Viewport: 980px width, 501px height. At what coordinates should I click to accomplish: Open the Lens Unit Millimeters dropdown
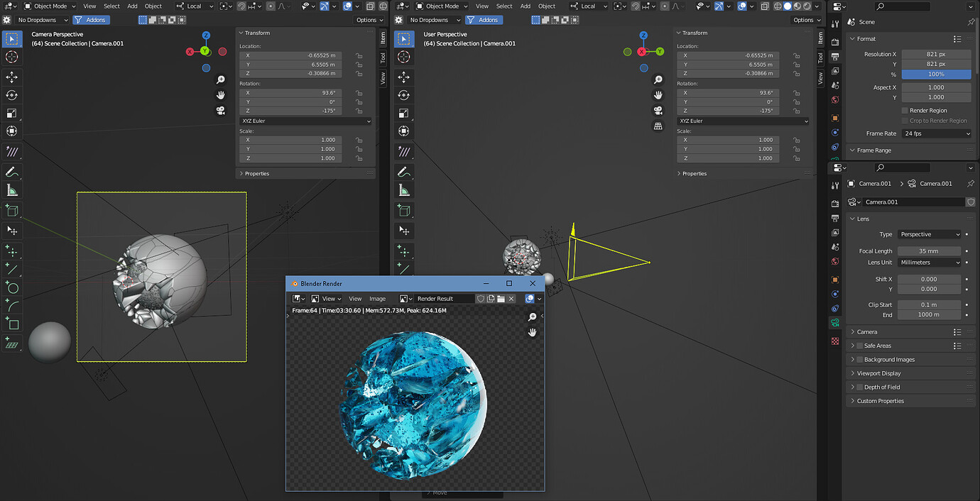930,263
